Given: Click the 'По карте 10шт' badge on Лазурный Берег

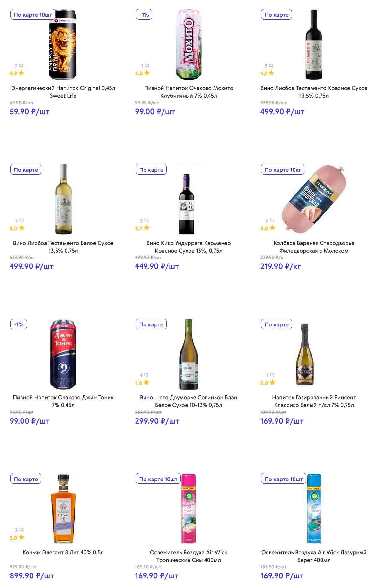Looking at the screenshot, I should (284, 479).
